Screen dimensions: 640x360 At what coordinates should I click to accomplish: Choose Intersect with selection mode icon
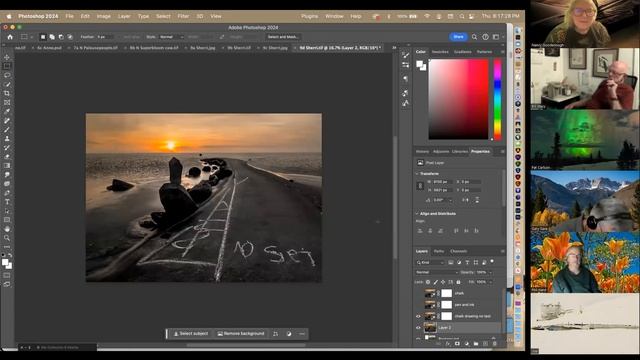click(70, 37)
